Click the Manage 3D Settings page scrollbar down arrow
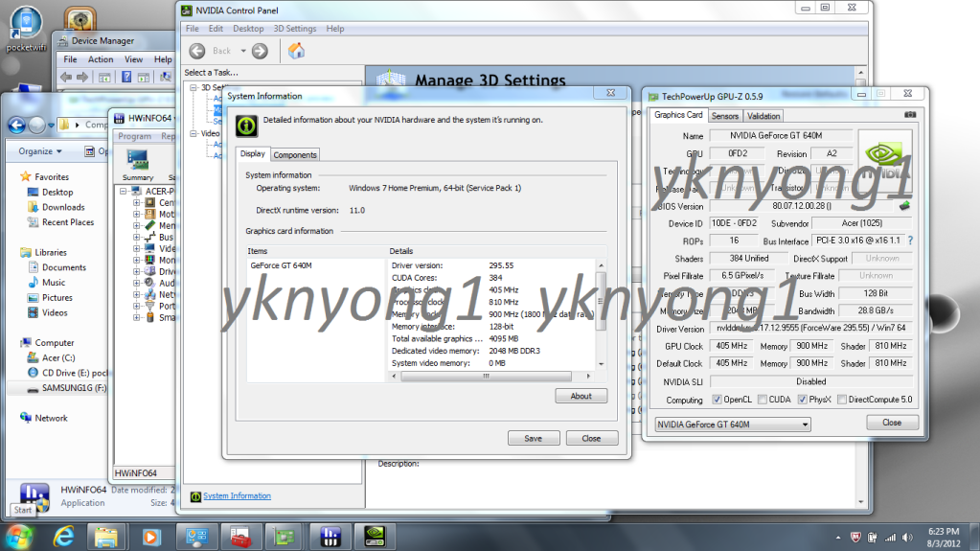980x551 pixels. (860, 501)
